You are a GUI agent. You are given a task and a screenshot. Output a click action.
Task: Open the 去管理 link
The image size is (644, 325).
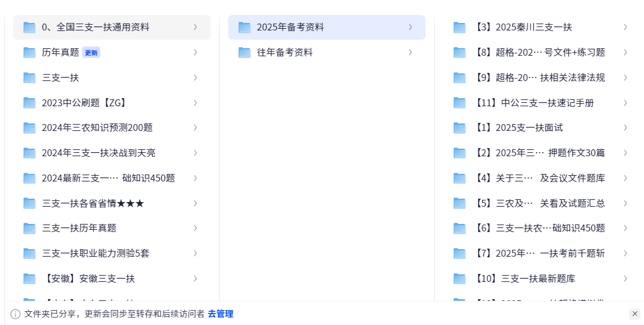[x=221, y=314]
